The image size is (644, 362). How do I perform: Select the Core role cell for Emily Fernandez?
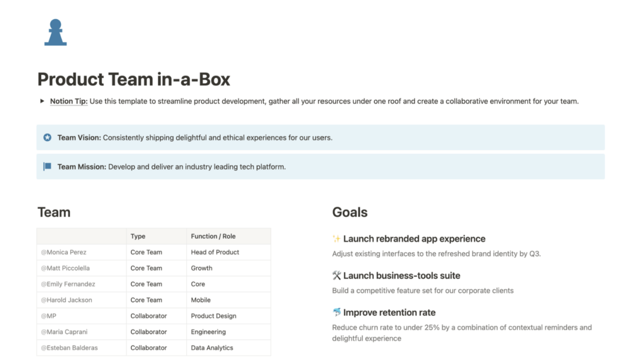click(229, 284)
